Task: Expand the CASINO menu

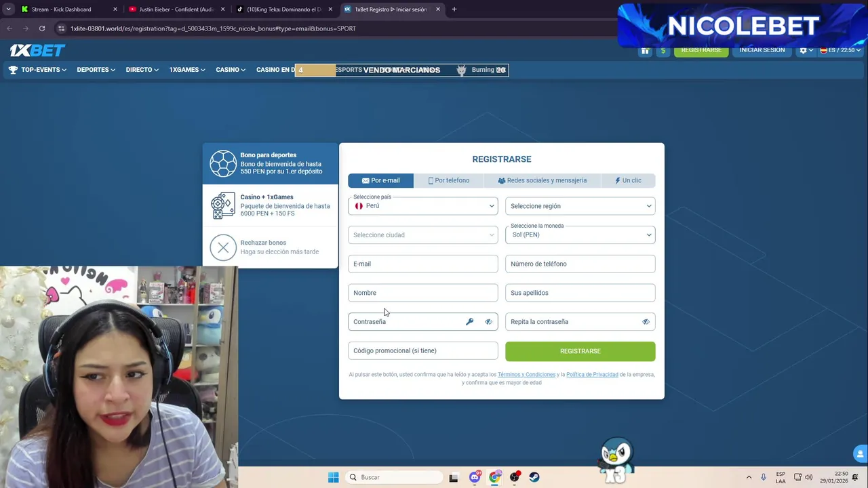Action: 231,70
